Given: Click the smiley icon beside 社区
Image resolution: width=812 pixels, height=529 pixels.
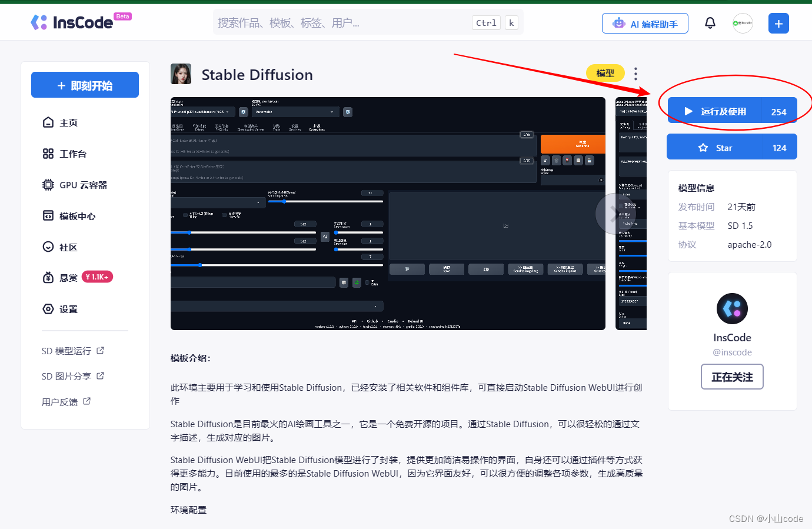Looking at the screenshot, I should 48,247.
